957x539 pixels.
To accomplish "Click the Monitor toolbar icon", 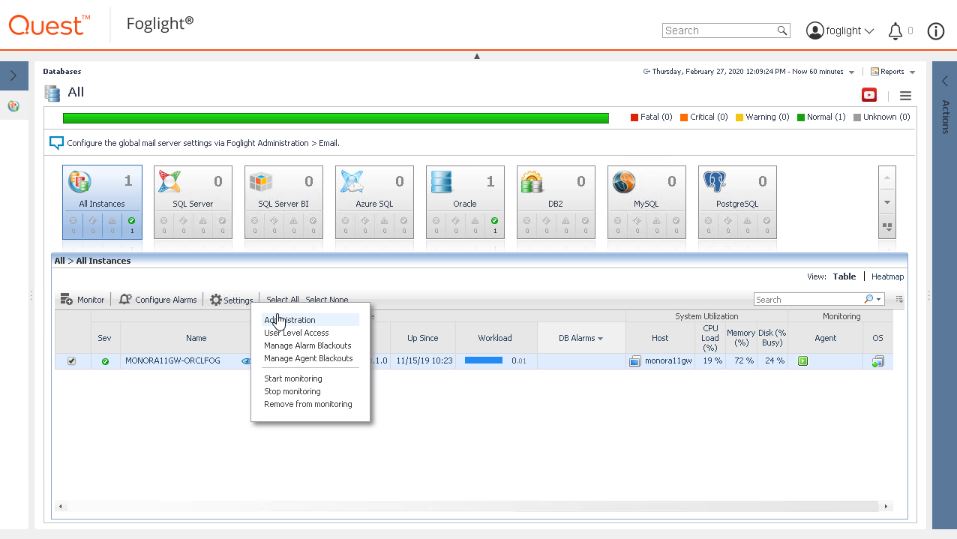I will tap(66, 299).
